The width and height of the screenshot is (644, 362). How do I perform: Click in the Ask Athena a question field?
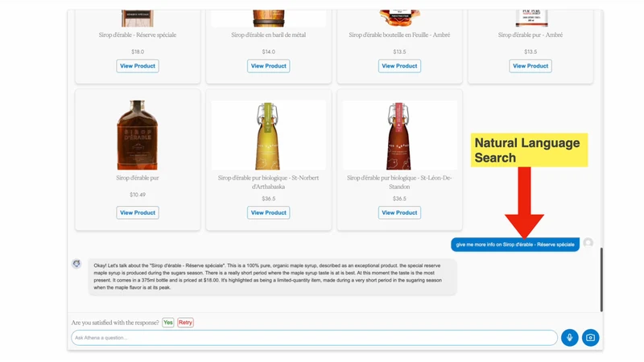[x=314, y=338]
